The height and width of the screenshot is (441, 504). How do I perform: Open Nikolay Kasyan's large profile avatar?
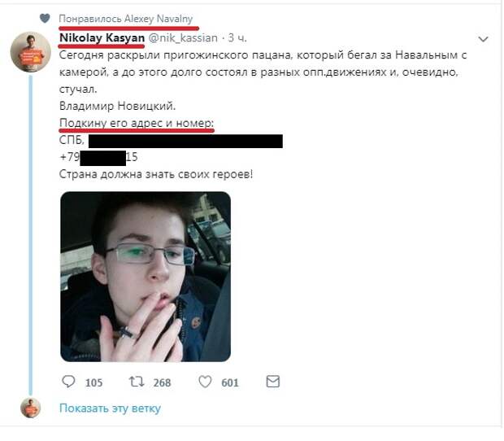[x=31, y=52]
